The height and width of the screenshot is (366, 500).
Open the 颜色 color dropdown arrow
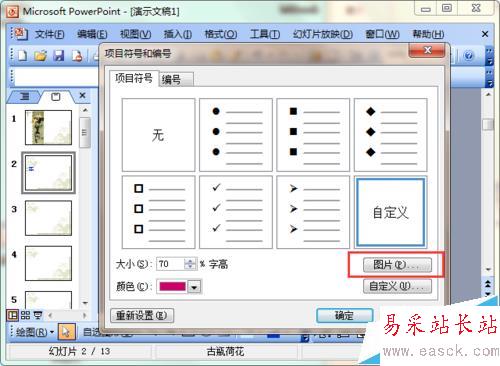coord(194,287)
